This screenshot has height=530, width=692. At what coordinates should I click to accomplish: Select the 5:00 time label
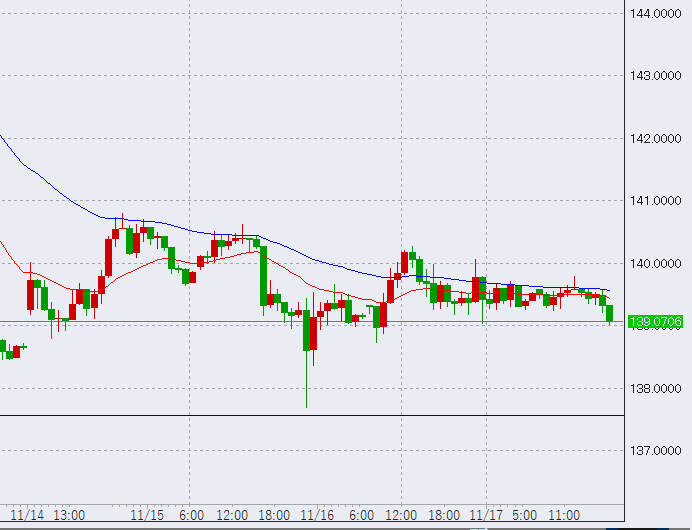click(x=524, y=515)
